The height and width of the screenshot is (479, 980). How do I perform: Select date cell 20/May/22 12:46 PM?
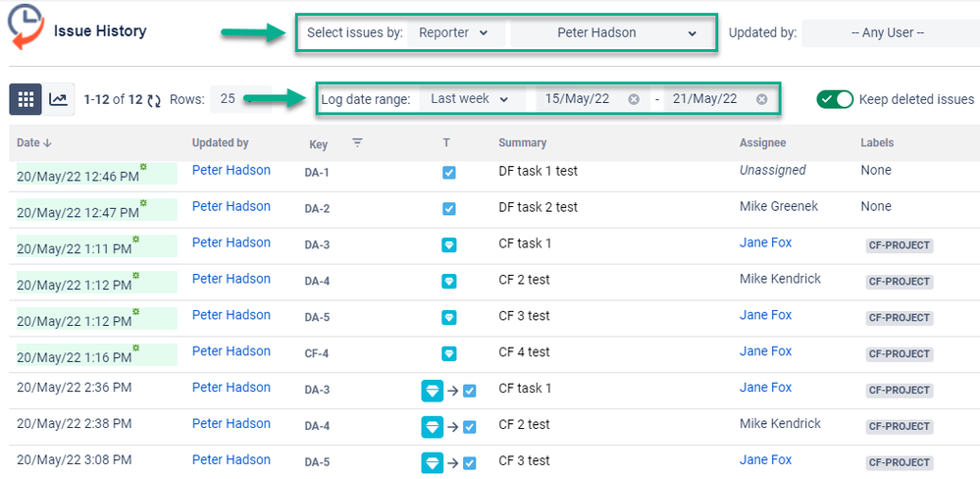tap(96, 174)
